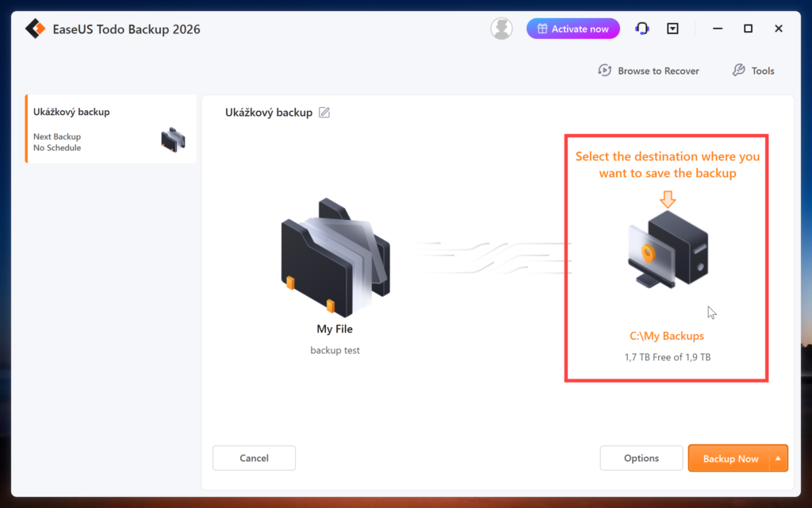Open backup Options
This screenshot has width=812, height=508.
click(641, 458)
